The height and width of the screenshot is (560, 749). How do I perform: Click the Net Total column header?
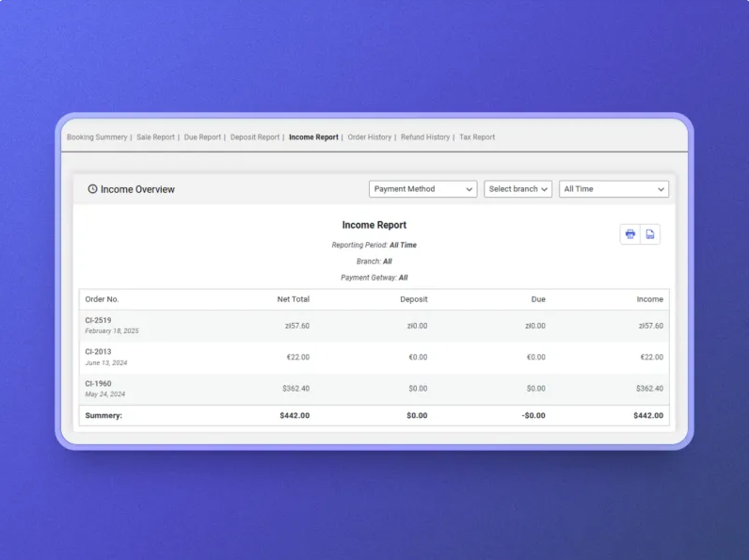[293, 299]
